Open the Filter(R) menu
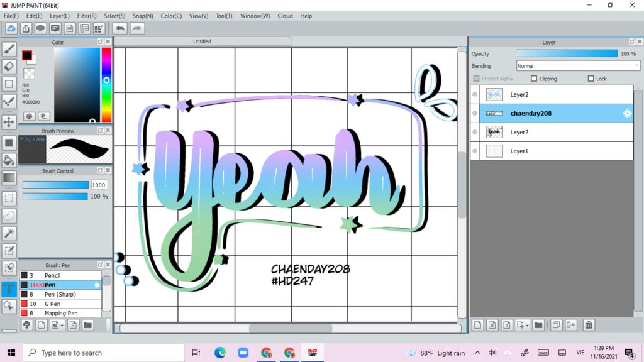 click(87, 16)
